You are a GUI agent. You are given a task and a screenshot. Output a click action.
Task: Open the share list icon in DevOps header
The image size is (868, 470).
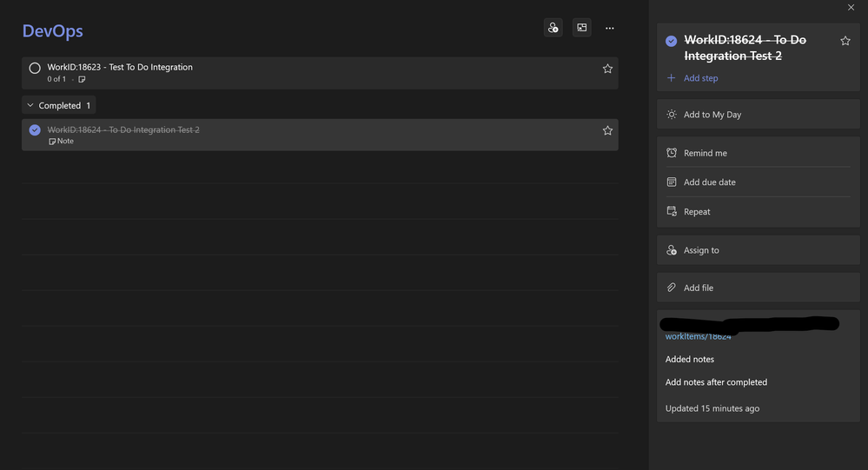pyautogui.click(x=553, y=28)
